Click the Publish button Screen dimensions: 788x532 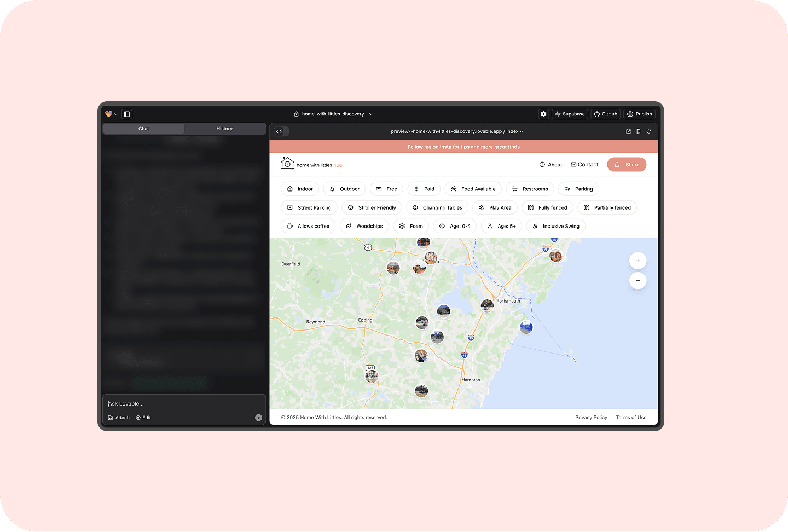pos(639,114)
